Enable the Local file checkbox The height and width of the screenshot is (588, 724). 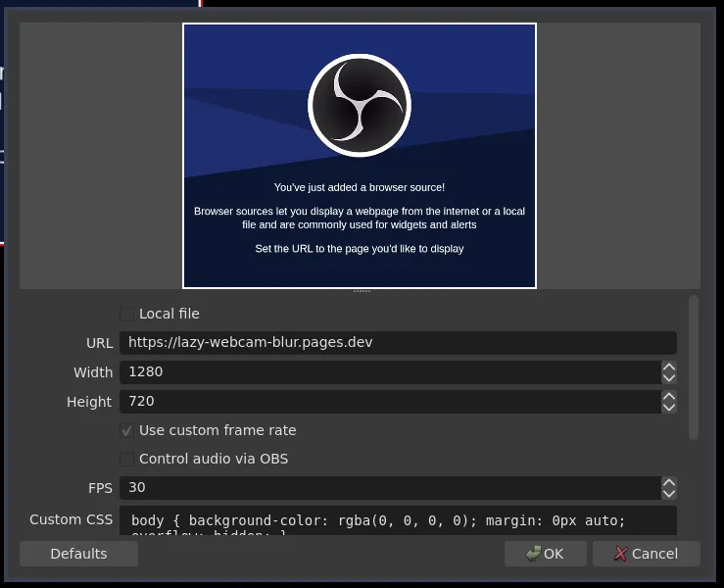[x=127, y=315]
